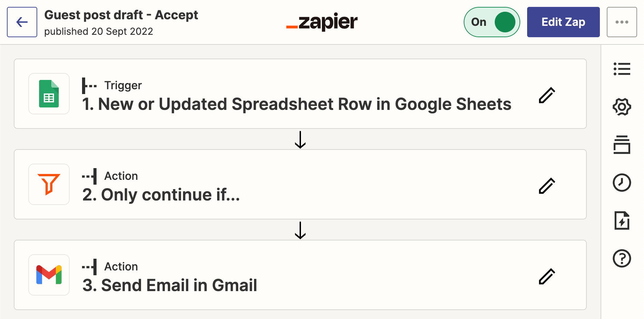Open the help question mark icon
This screenshot has width=644, height=319.
(622, 259)
